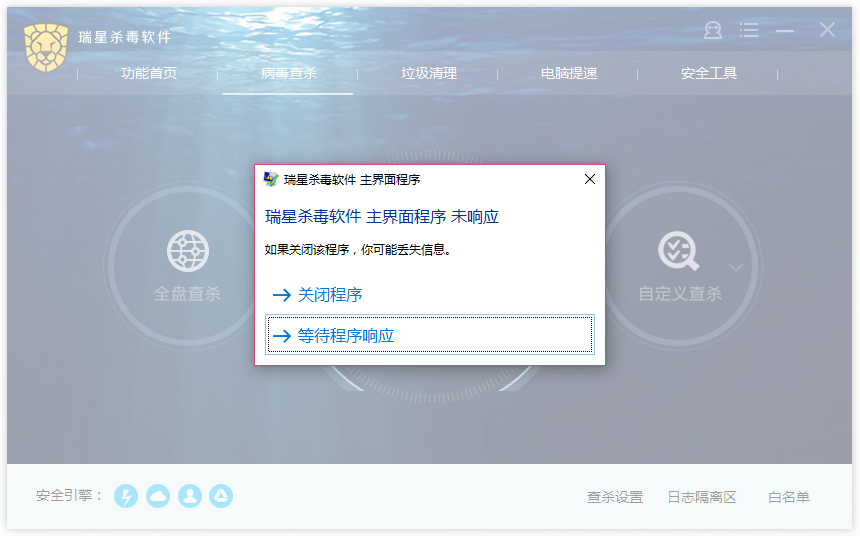Close the not-responding dialog
860x536 pixels.
point(590,179)
